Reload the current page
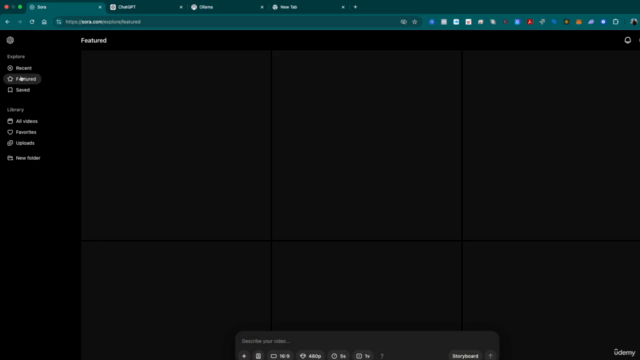640x360 pixels. coord(32,22)
